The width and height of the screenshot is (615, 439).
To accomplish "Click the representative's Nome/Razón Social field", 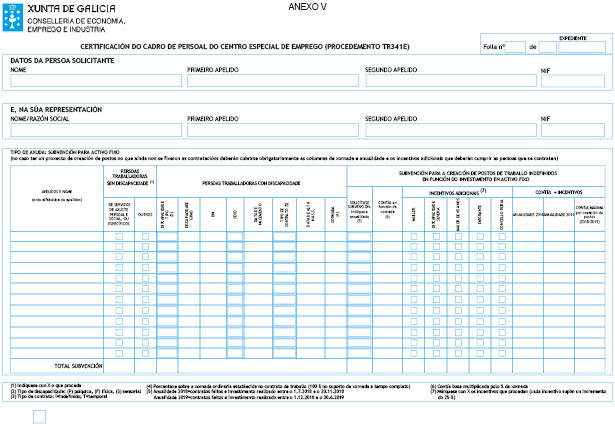I will [x=94, y=130].
